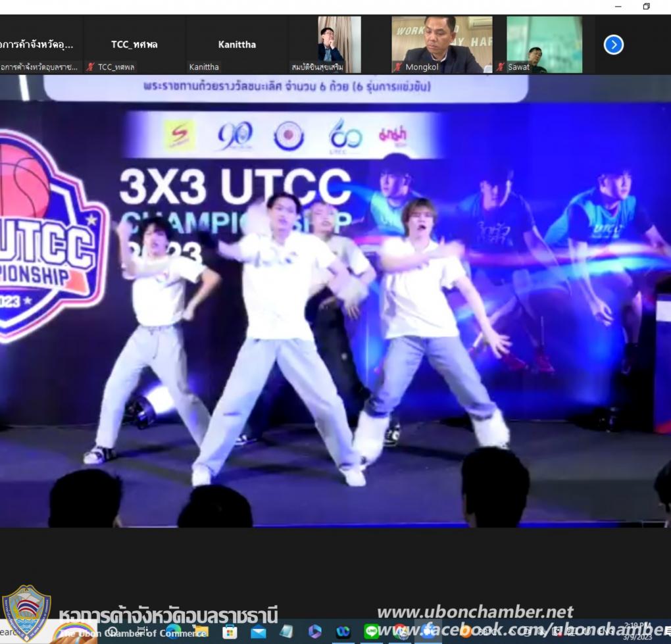Viewport: 671px width, 644px height.
Task: Click muted microphone icon beside Mongkol
Action: click(x=398, y=66)
